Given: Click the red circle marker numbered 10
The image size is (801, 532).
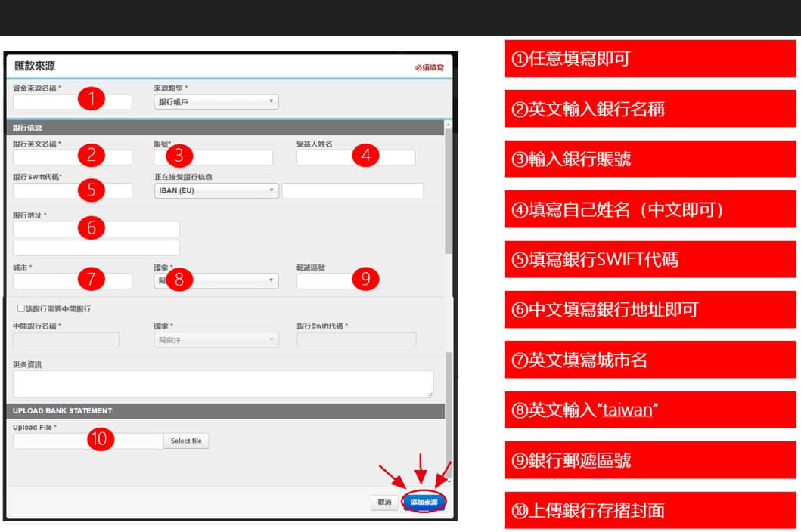Looking at the screenshot, I should (100, 439).
